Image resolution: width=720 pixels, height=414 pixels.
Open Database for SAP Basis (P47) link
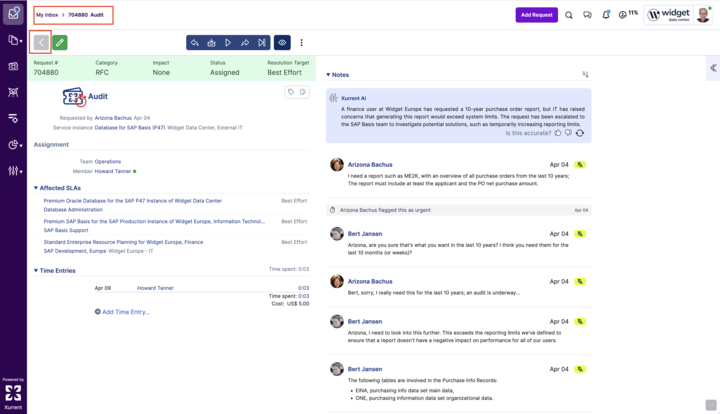130,128
